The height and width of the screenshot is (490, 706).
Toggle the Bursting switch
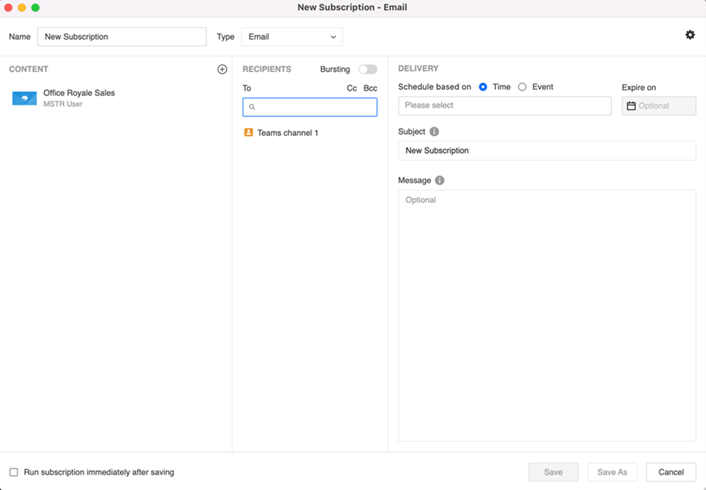[x=367, y=69]
